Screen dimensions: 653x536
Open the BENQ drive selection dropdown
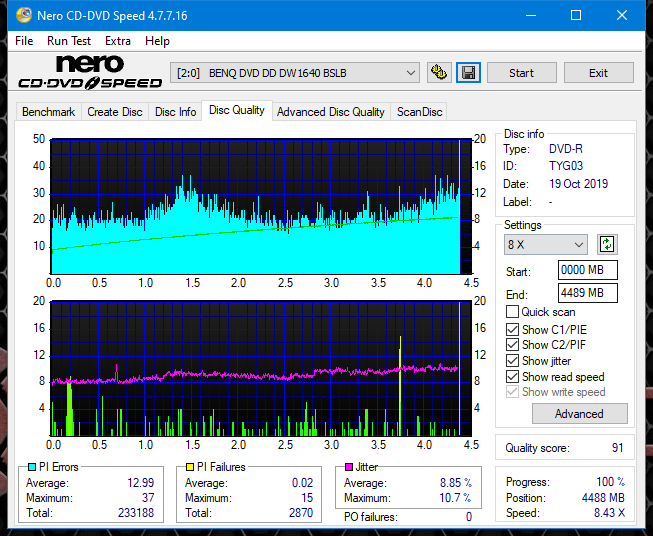[294, 73]
